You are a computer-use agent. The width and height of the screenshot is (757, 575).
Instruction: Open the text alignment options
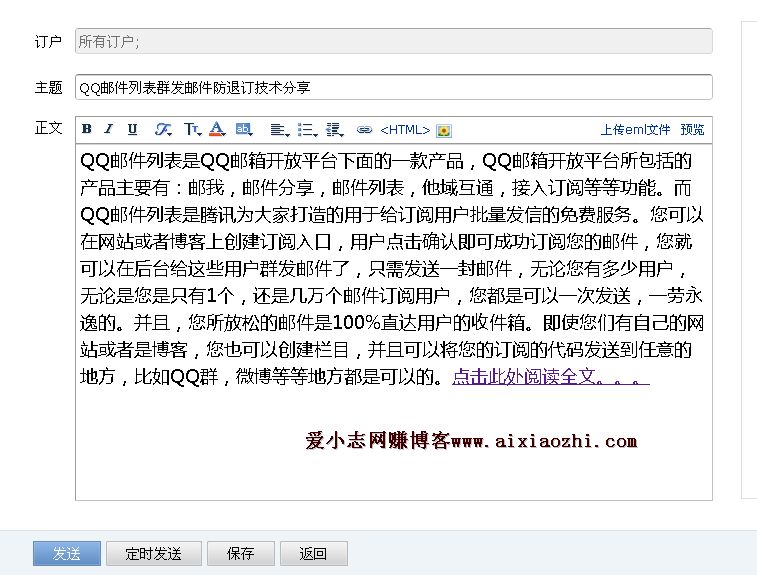pyautogui.click(x=280, y=129)
